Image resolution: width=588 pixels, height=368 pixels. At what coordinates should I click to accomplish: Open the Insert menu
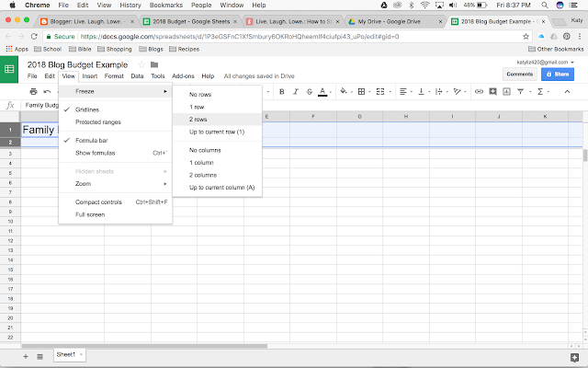click(x=90, y=76)
